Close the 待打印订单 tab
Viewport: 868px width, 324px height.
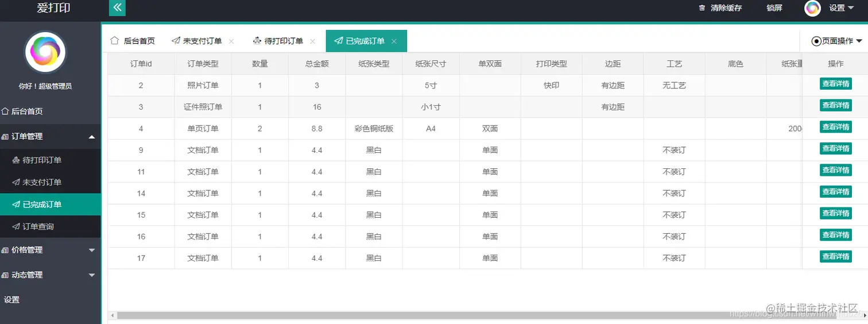pyautogui.click(x=313, y=41)
